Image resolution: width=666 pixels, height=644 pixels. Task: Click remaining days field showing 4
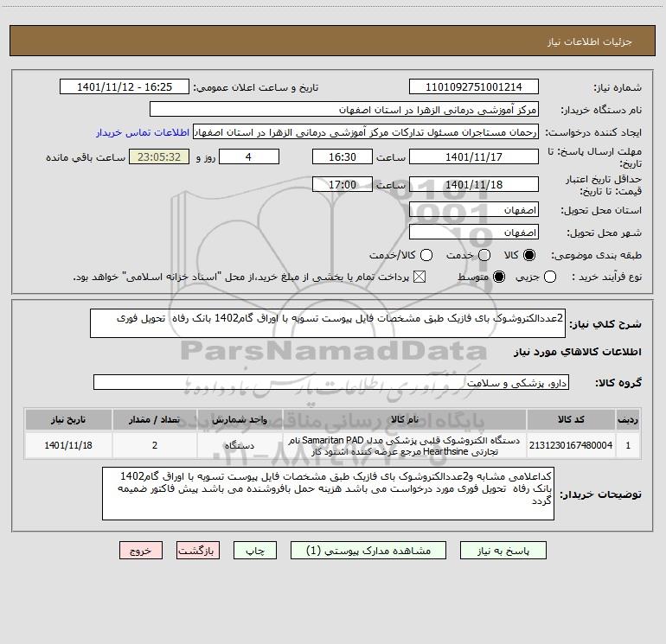point(249,156)
